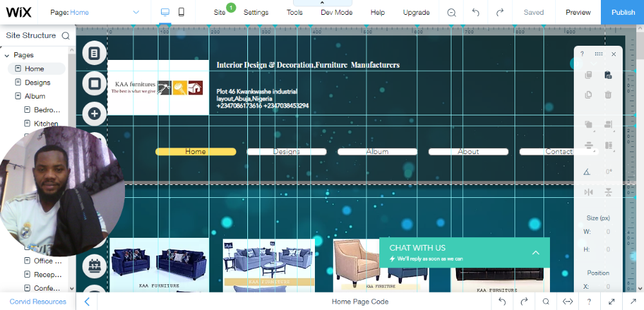Click the Publish button
The image size is (644, 310).
623,12
